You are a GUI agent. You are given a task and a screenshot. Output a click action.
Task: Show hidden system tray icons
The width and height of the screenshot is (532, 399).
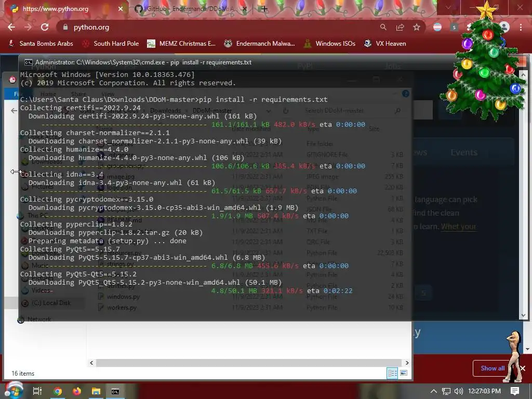coord(433,391)
